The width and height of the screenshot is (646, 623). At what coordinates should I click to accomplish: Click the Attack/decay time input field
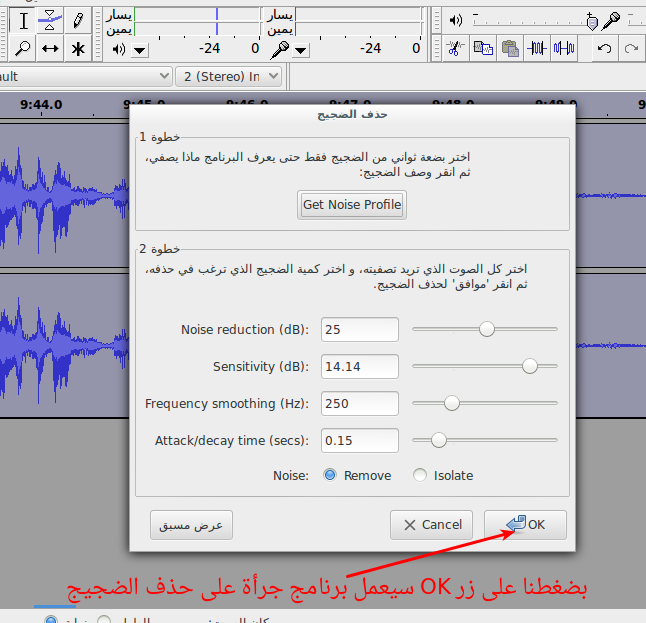(x=360, y=440)
